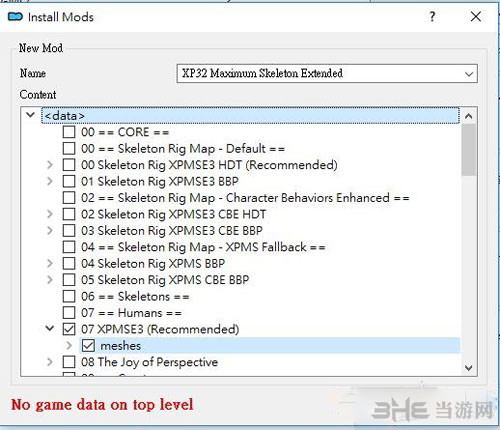Screen dimensions: 500x430
Task: Uncheck the 'meshes' checkbox
Action: click(x=88, y=346)
